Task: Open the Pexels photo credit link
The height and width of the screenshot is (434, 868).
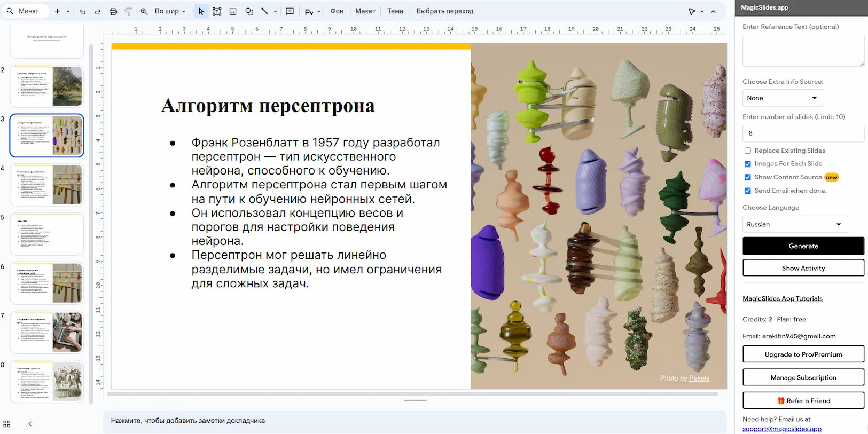Action: tap(699, 378)
